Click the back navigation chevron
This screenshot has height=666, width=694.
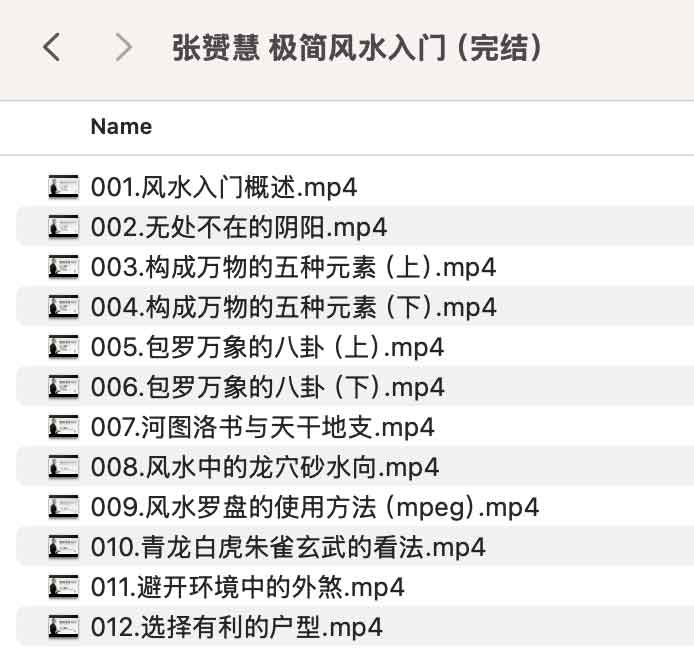tap(53, 47)
